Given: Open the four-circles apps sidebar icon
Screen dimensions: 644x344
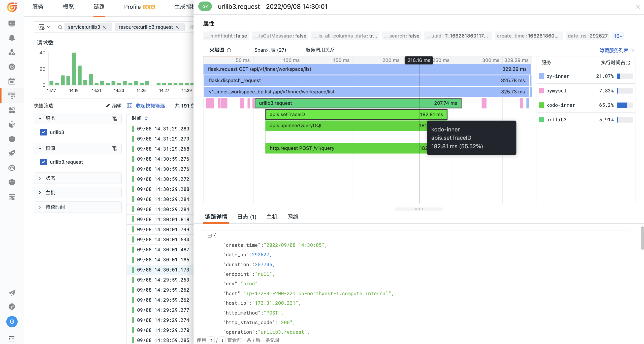Looking at the screenshot, I should point(12,110).
